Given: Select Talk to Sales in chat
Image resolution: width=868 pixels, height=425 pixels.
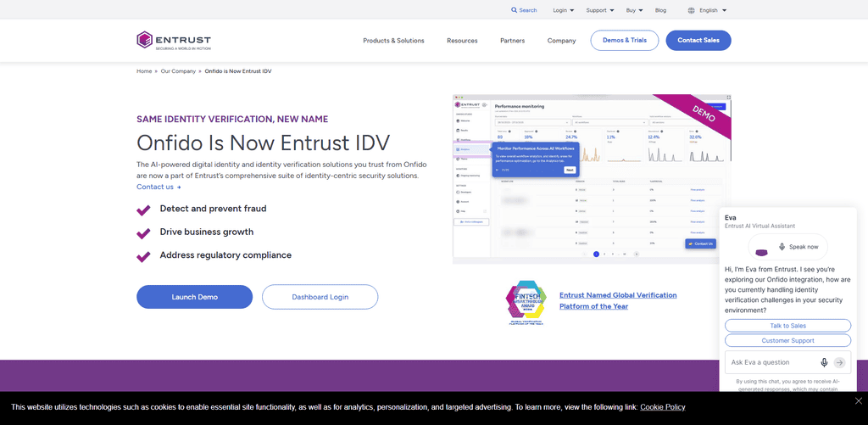Looking at the screenshot, I should tap(787, 326).
